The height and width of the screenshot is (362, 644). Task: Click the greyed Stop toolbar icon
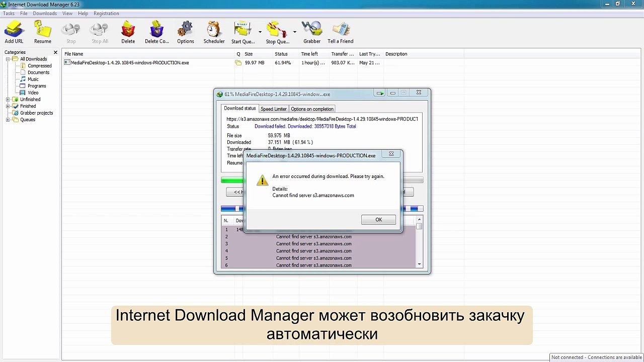(71, 29)
